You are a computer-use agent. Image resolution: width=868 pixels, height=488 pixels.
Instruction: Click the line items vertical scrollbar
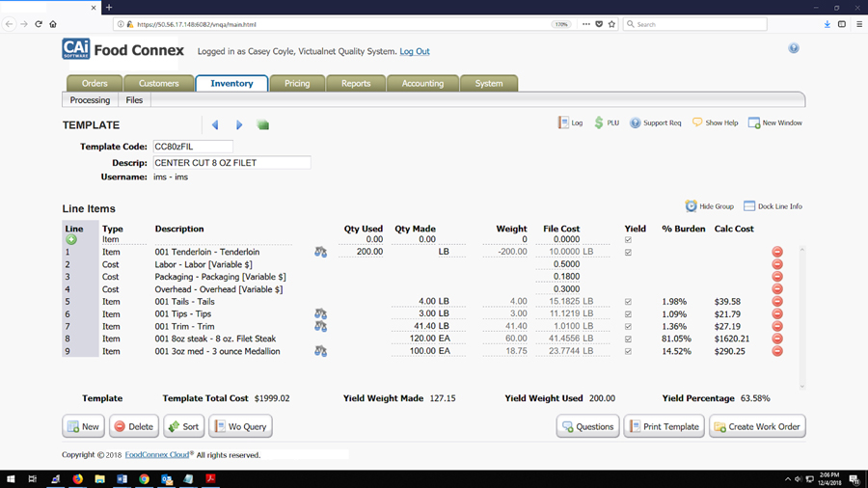[x=801, y=316]
